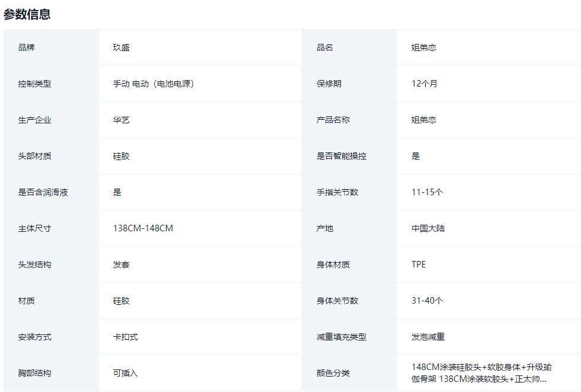
Task: Click the 主体尺寸 value 138CM-148CM
Action: [x=143, y=228]
